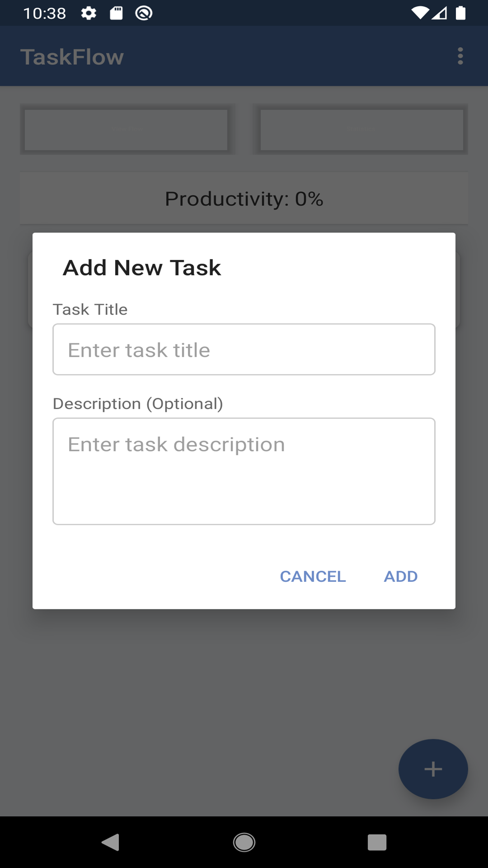Focus the 'Enter task description' text area
Image resolution: width=488 pixels, height=868 pixels.
click(244, 471)
